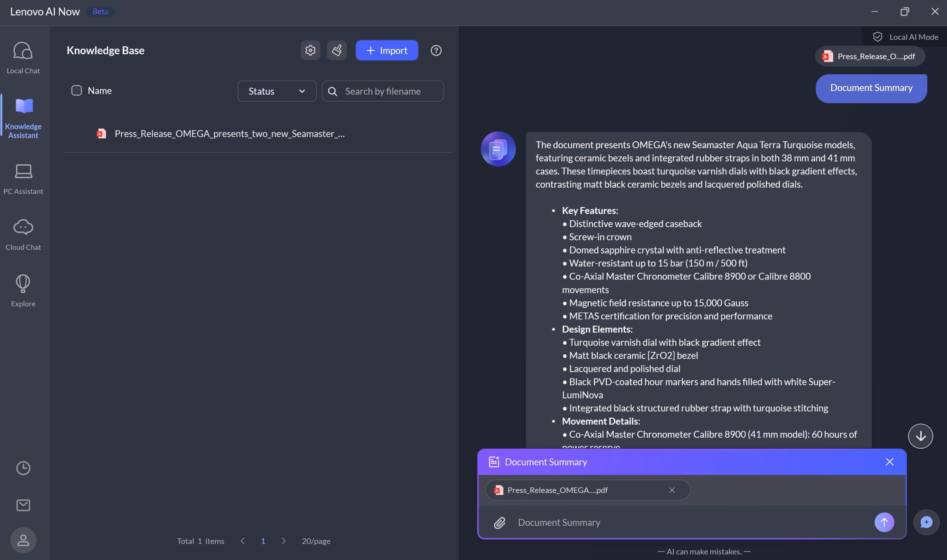The width and height of the screenshot is (947, 560).
Task: Start a new chat with plus bubble icon
Action: point(926,522)
